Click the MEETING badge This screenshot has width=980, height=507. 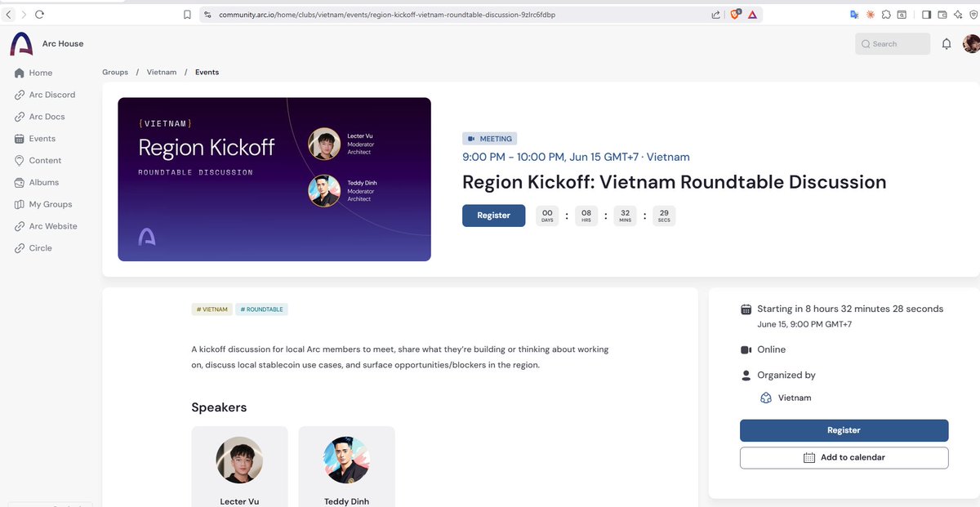click(x=489, y=139)
